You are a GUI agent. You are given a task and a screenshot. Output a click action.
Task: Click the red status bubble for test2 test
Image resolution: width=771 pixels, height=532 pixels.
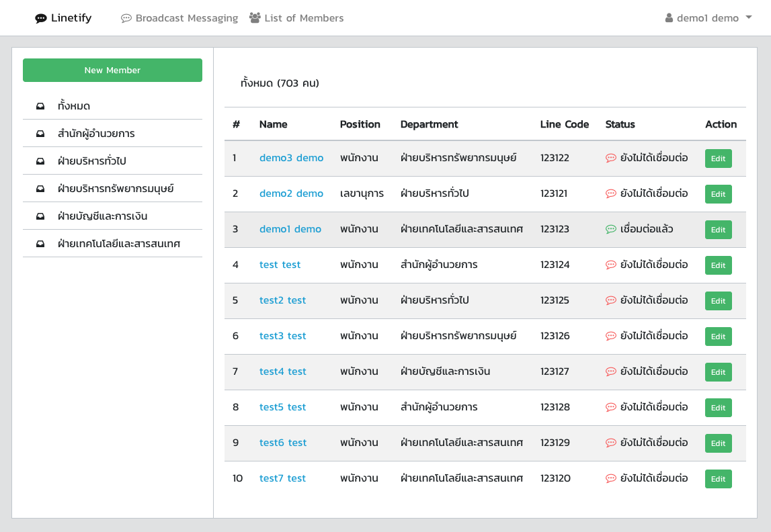click(x=611, y=301)
